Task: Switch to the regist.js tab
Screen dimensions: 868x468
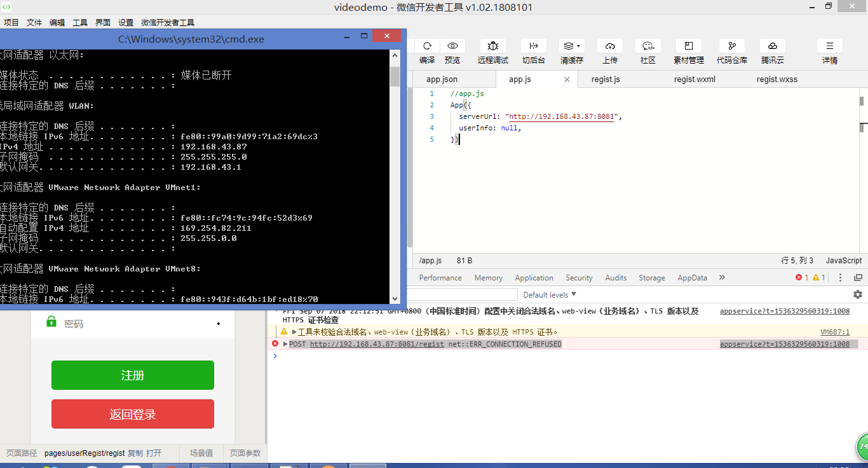Action: [606, 79]
